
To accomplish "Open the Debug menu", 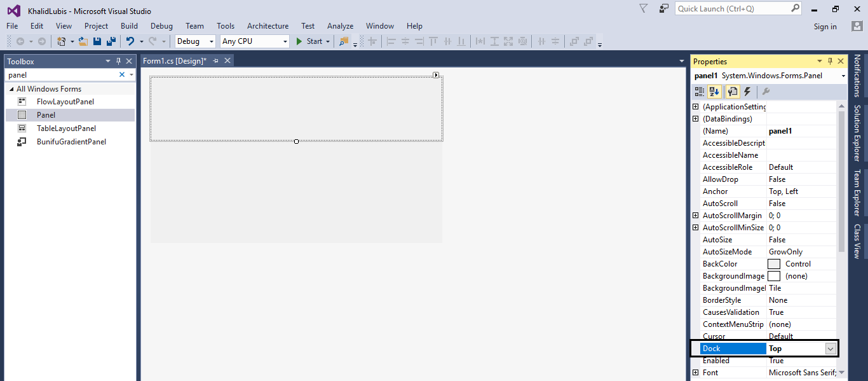I will tap(161, 26).
